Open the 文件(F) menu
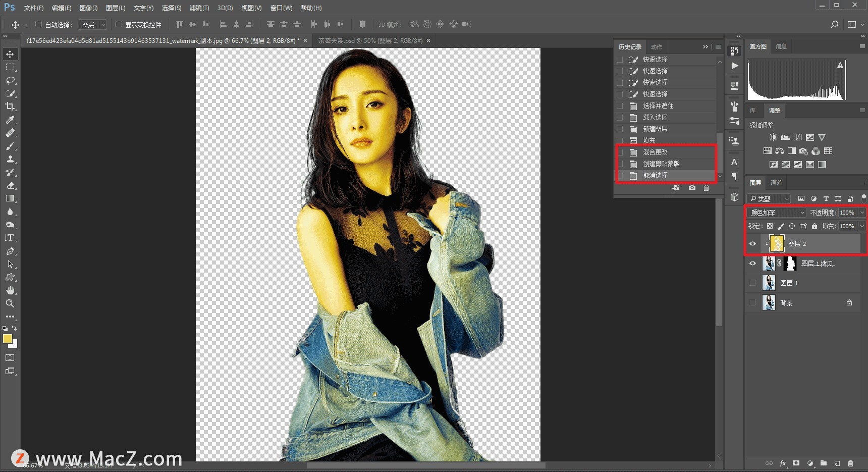This screenshot has height=472, width=868. coord(34,8)
